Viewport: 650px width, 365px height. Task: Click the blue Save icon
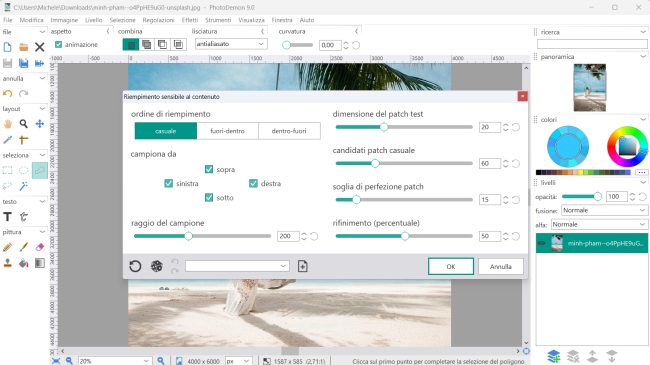pos(24,63)
